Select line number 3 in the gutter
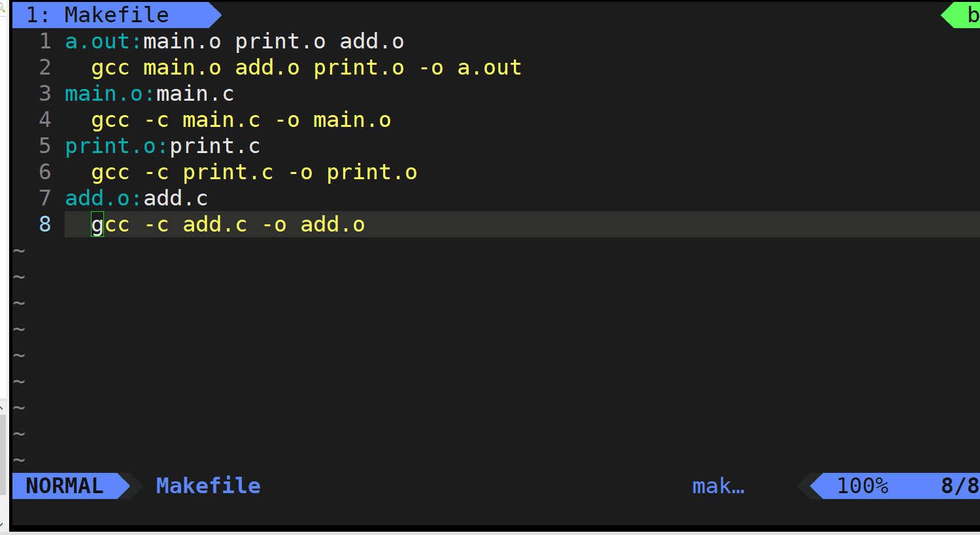 pos(44,93)
